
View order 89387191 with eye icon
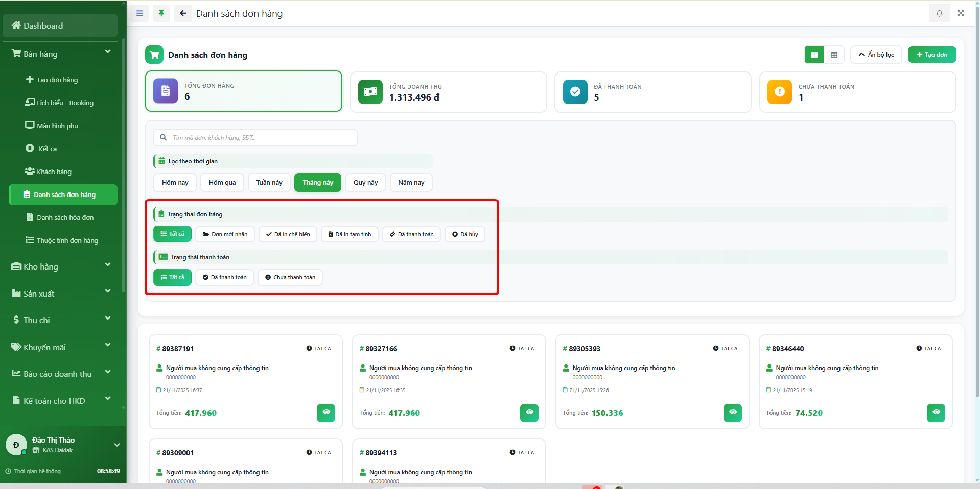pos(326,412)
